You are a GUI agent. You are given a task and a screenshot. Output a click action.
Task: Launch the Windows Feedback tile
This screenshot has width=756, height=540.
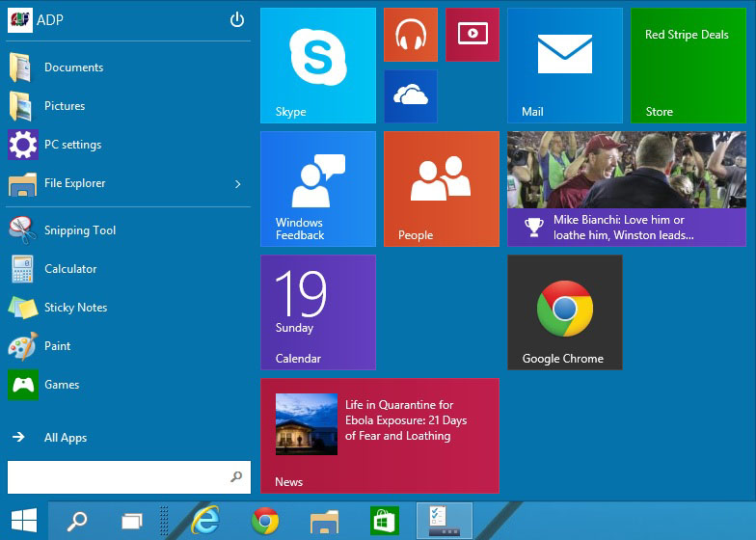[x=318, y=189]
